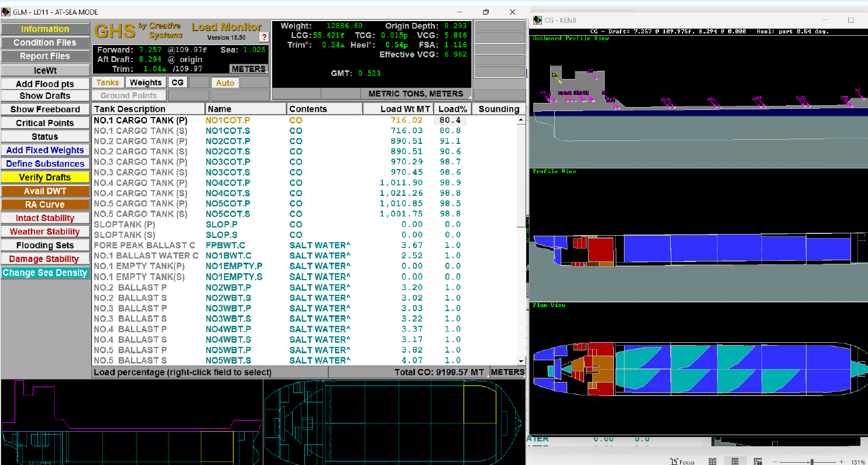
Task: Open the Information panel
Action: tap(45, 29)
